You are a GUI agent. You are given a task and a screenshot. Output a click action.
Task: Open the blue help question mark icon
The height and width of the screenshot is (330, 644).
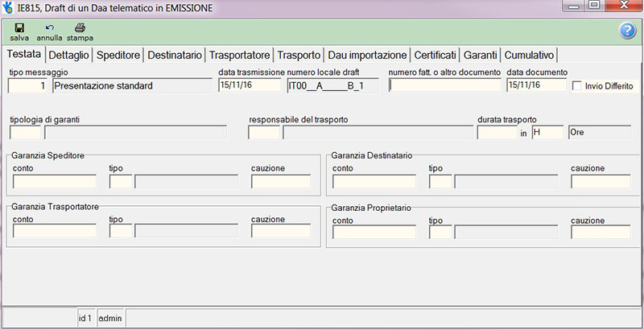[x=627, y=31]
